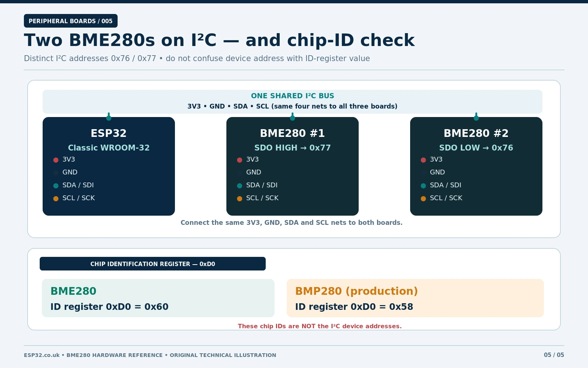Image resolution: width=588 pixels, height=368 pixels.
Task: Pick the red 3V3 dot on BME280 #2
Action: (423, 160)
